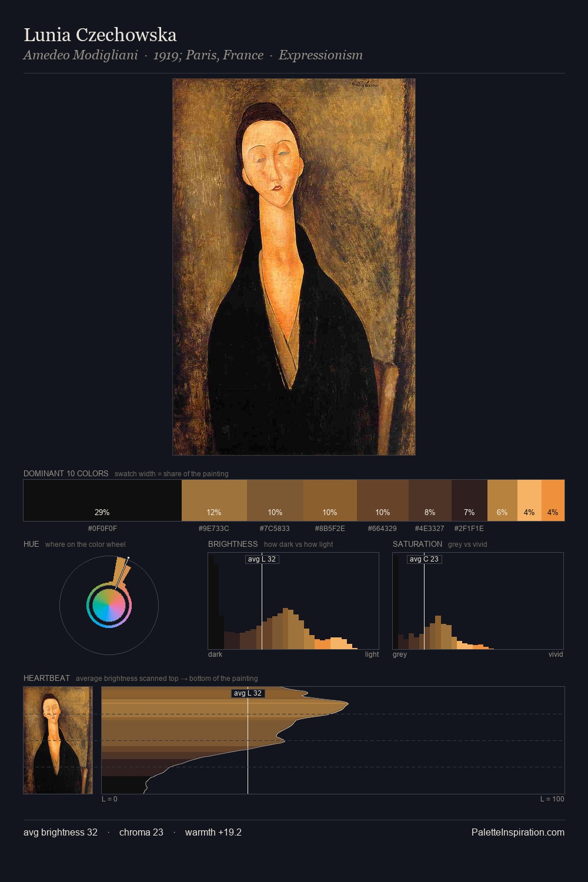Click the saturation histogram bars
The width and height of the screenshot is (588, 882).
click(478, 601)
